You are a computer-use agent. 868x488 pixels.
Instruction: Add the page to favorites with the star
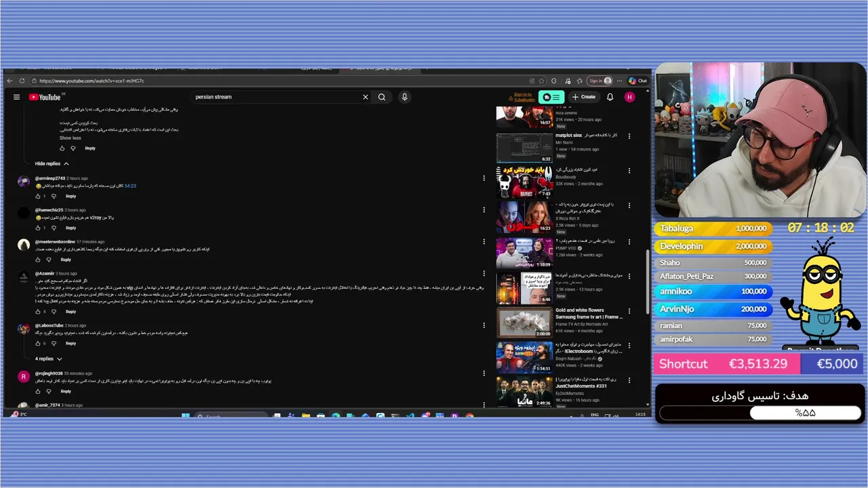coord(541,81)
